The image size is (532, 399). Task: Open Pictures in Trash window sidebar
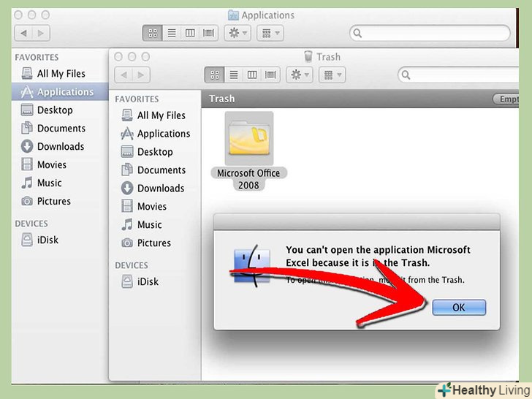pos(146,243)
